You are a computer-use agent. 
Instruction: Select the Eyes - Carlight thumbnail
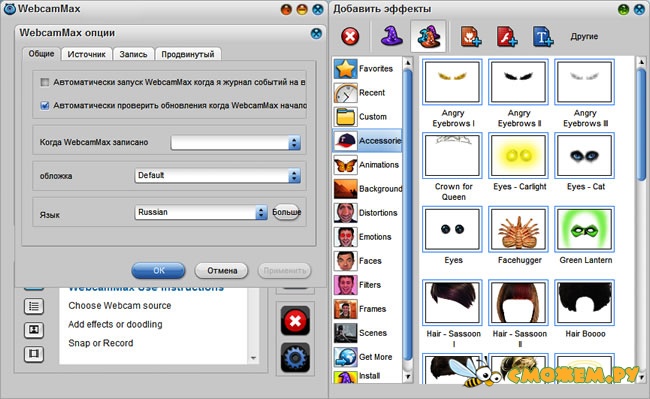(519, 155)
